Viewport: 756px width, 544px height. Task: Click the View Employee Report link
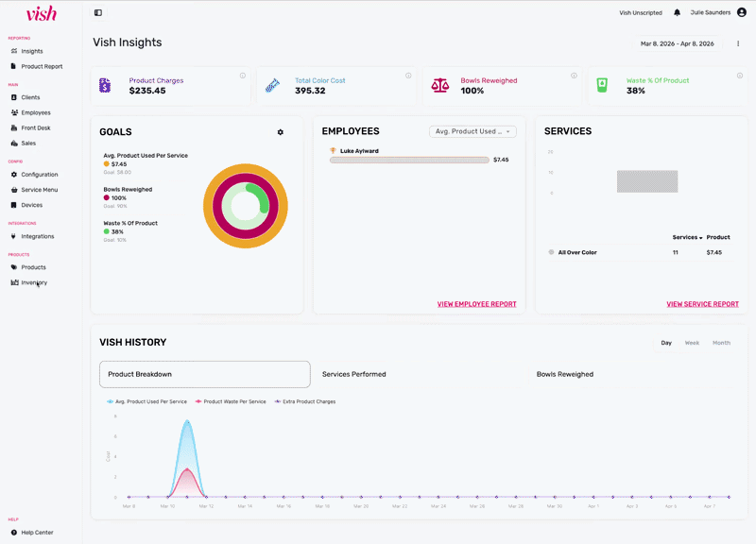pyautogui.click(x=476, y=304)
